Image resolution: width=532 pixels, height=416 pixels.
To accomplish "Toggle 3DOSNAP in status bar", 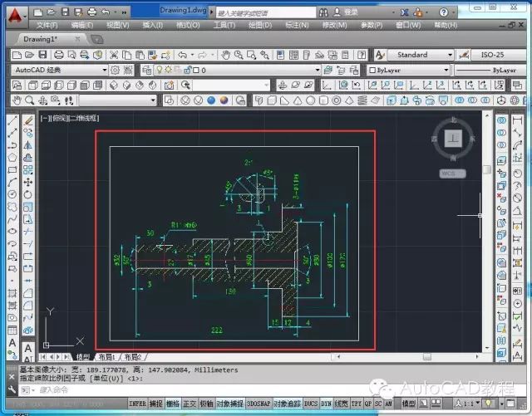I will click(x=259, y=404).
